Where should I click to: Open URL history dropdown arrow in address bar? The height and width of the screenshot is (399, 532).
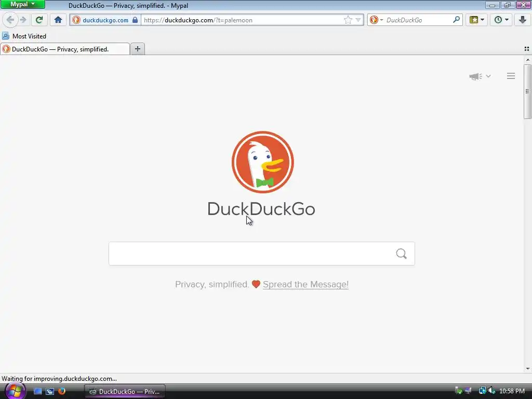click(x=358, y=20)
